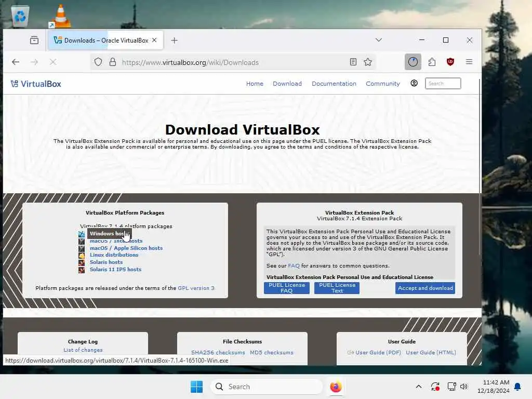The width and height of the screenshot is (532, 399).
Task: Open the User Guide (PDF) link
Action: pos(378,353)
